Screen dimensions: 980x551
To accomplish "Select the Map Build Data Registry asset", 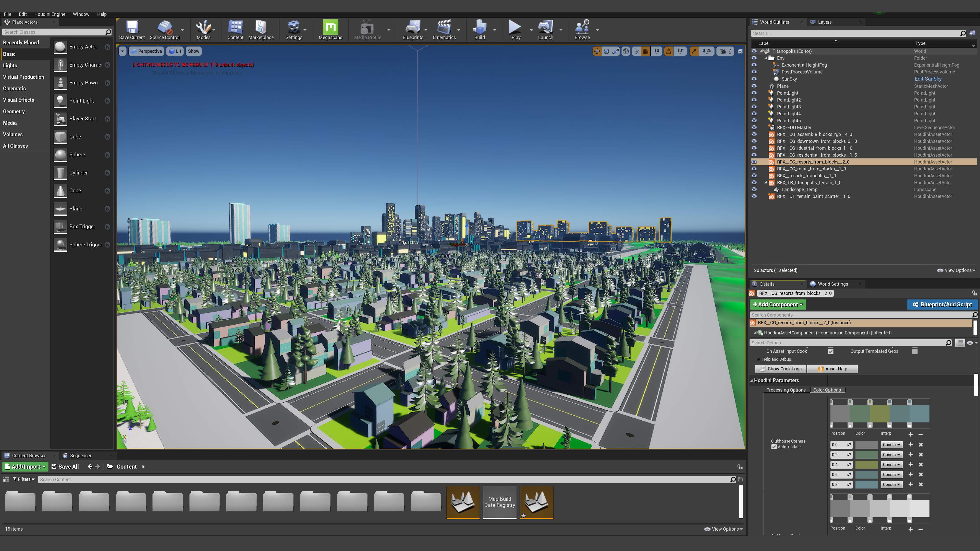I will point(499,502).
